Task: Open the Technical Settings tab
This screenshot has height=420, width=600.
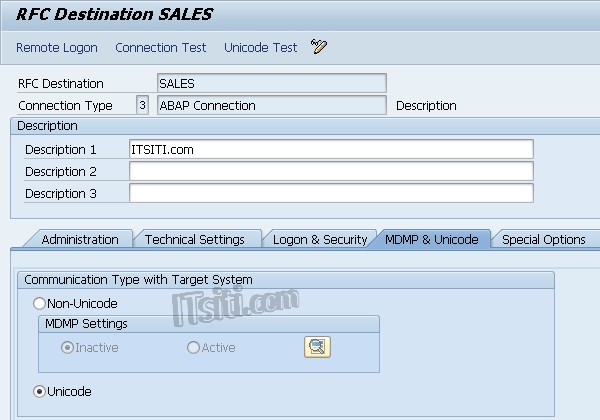Action: 194,239
